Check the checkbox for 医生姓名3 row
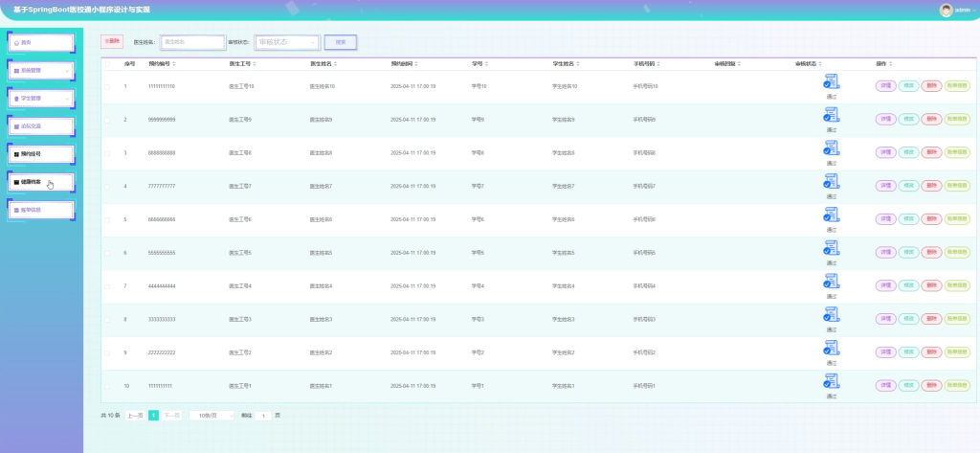The height and width of the screenshot is (453, 980). pyautogui.click(x=107, y=319)
